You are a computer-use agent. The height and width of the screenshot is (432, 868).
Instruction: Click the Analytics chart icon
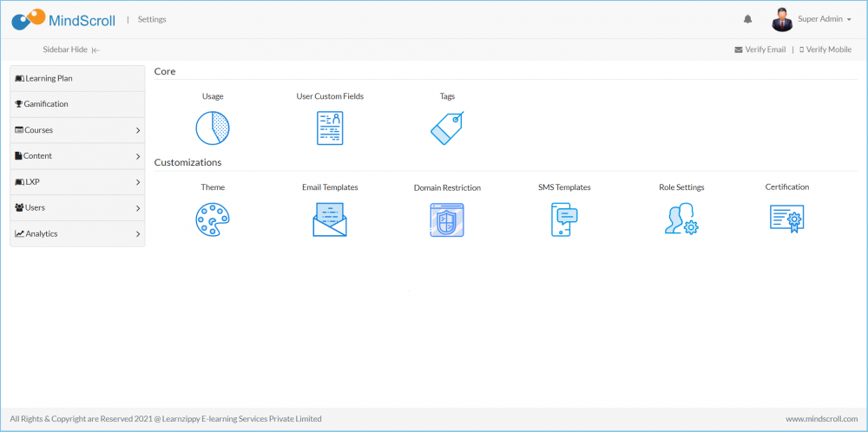point(19,234)
